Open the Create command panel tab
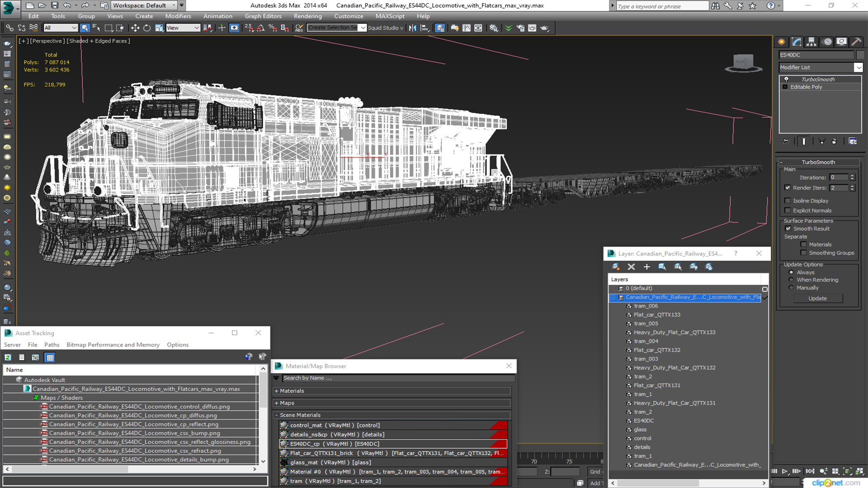This screenshot has width=868, height=488. pyautogui.click(x=782, y=42)
